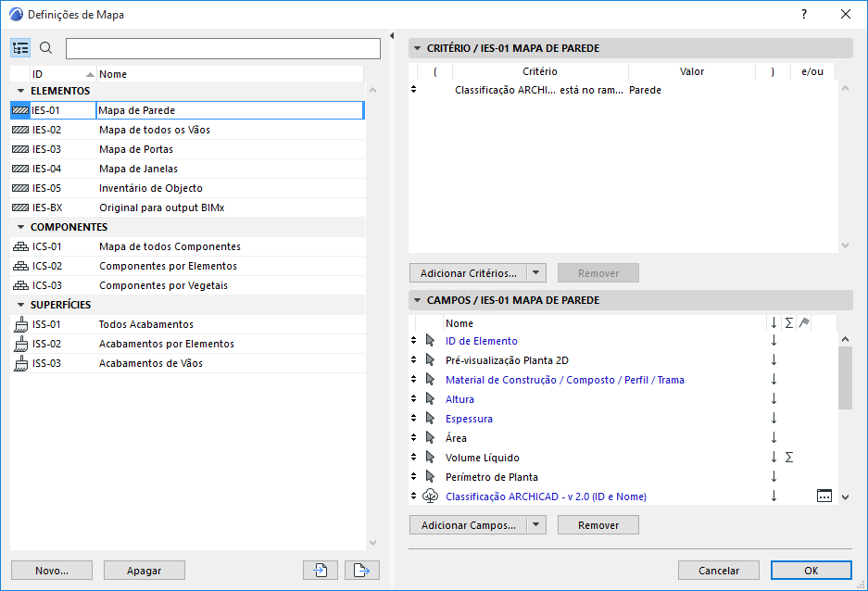
Task: Open the options icon for Classificação ARCHICAD field
Action: pos(824,497)
